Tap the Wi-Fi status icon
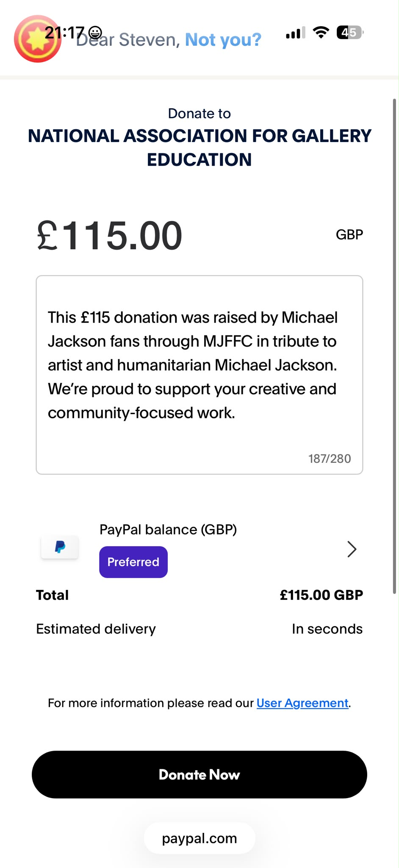Screen dimensions: 399x868 (321, 32)
